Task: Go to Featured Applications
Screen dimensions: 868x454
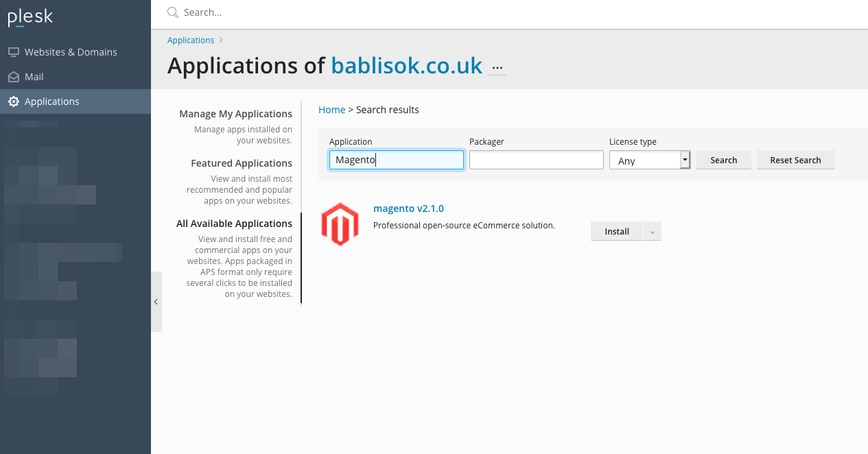Action: [x=242, y=163]
